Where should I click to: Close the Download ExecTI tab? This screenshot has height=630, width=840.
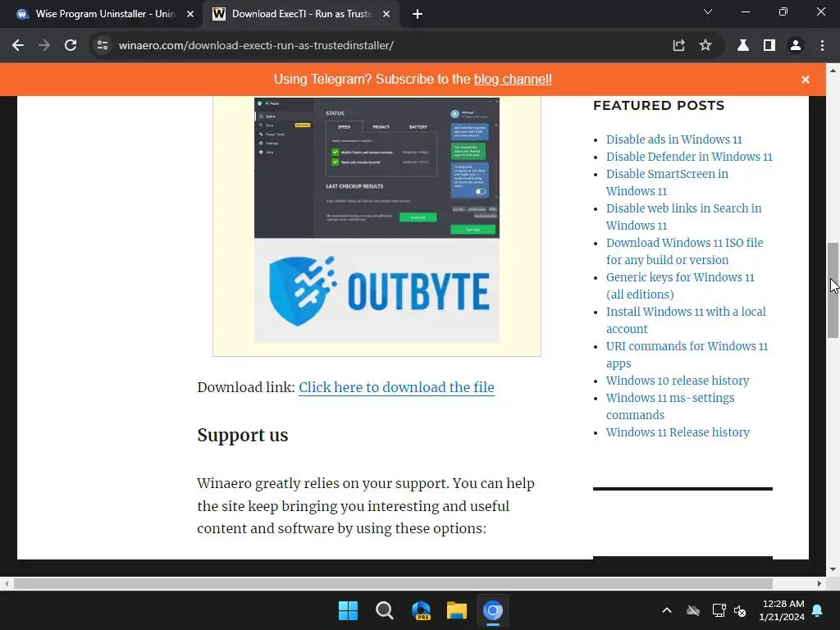pos(386,15)
